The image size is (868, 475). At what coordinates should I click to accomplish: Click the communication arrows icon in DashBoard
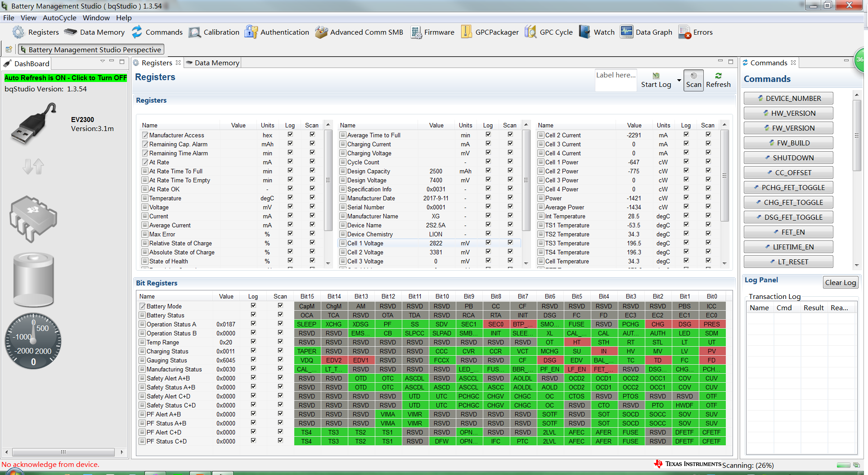(x=33, y=167)
